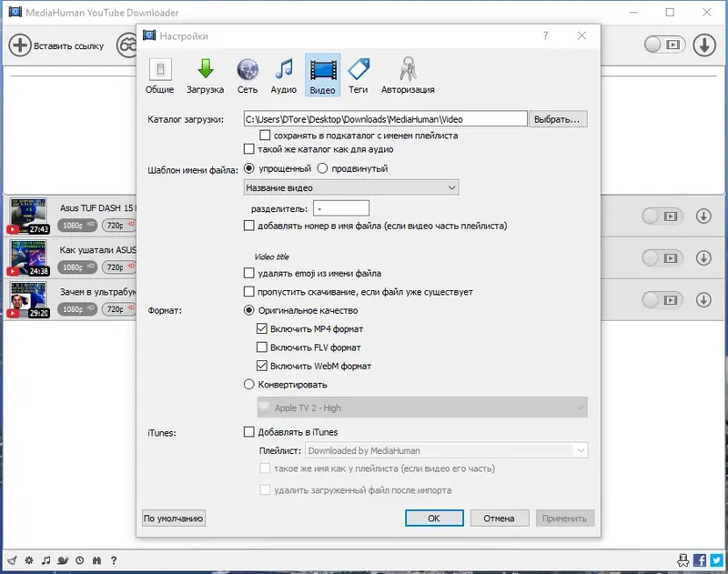Check добавлять номер в имя файла
The height and width of the screenshot is (574, 728).
249,226
